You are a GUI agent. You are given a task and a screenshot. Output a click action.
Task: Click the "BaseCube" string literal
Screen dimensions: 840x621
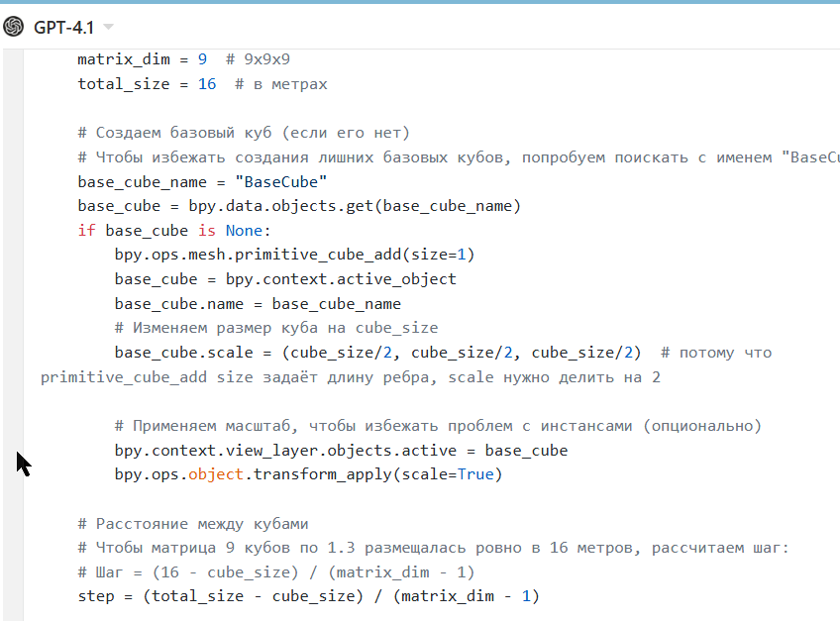coord(280,182)
